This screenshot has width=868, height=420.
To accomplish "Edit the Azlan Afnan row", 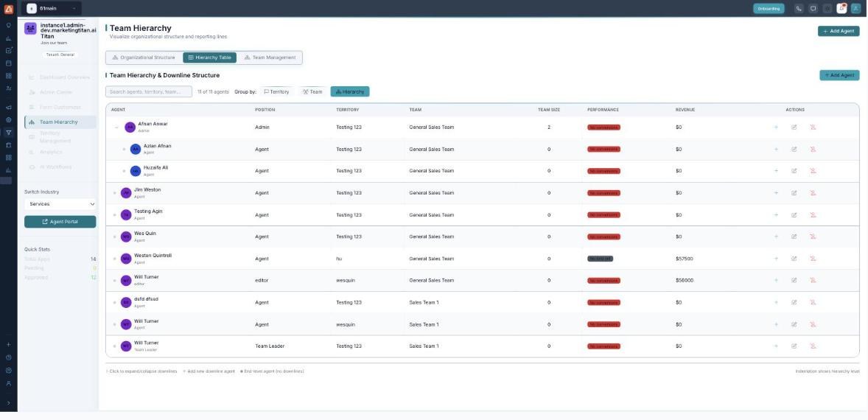I will [794, 150].
